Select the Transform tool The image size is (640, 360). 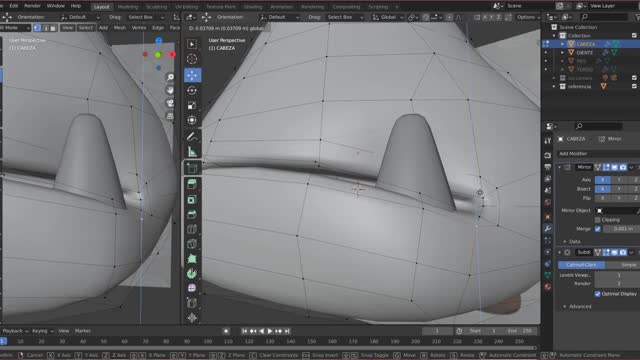192,120
